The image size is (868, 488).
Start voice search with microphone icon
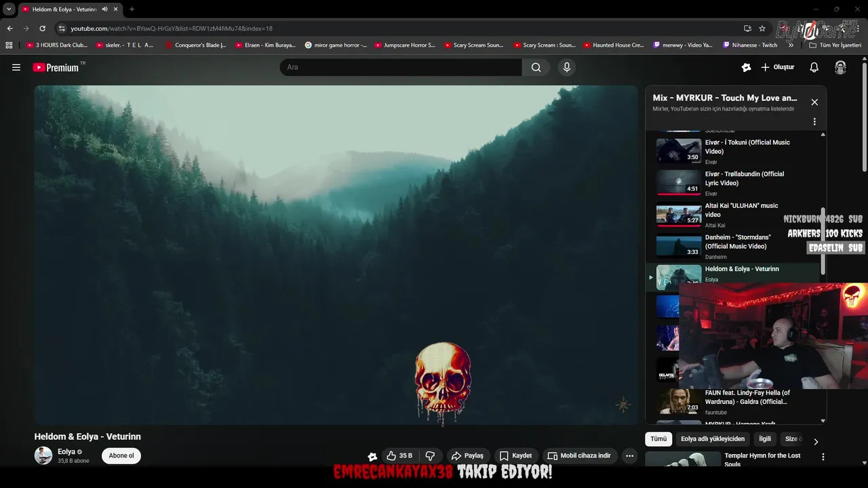pos(567,67)
